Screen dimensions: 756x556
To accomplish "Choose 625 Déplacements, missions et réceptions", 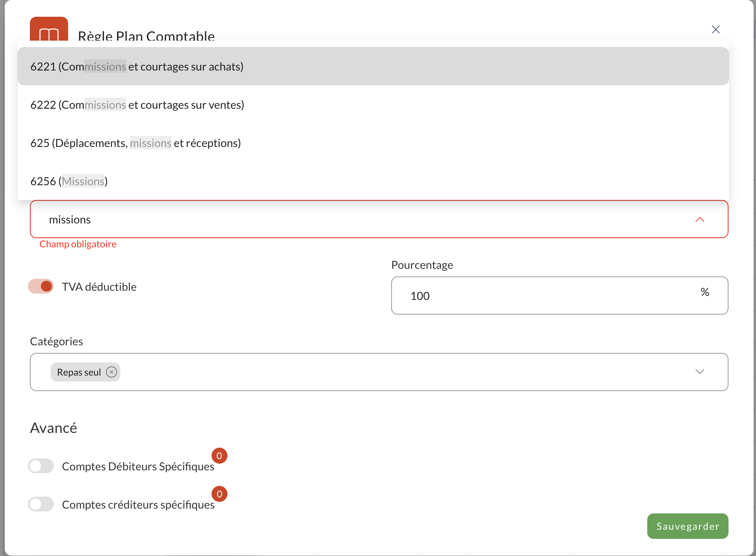I will [x=373, y=143].
